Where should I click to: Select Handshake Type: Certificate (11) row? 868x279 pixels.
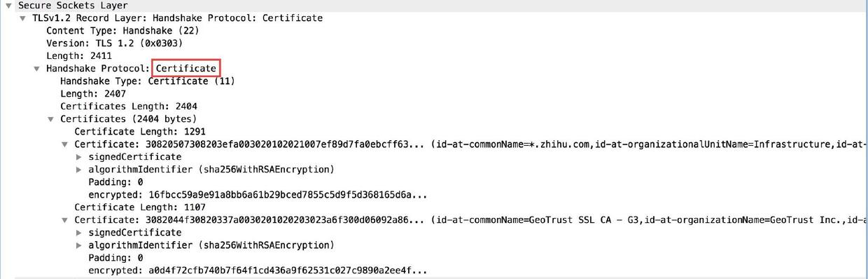pos(434,81)
